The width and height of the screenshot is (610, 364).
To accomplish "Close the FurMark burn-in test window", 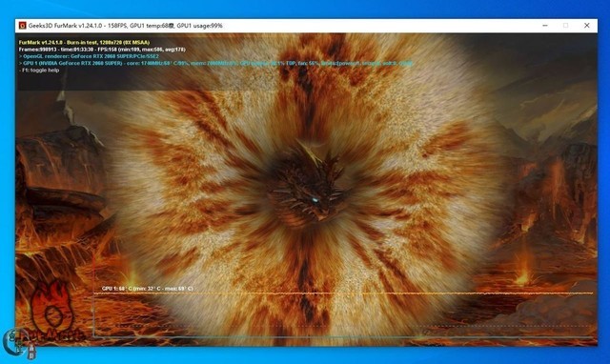I will (587, 26).
